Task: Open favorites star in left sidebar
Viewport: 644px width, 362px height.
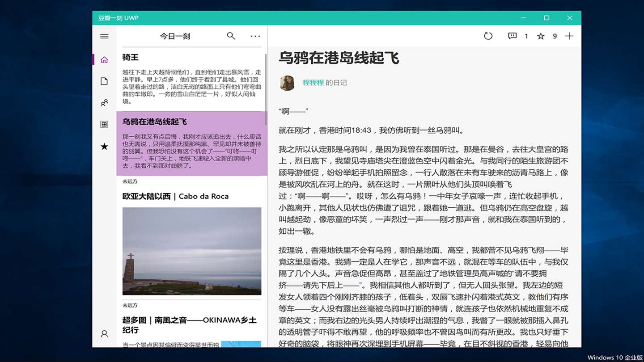Action: 104,146
